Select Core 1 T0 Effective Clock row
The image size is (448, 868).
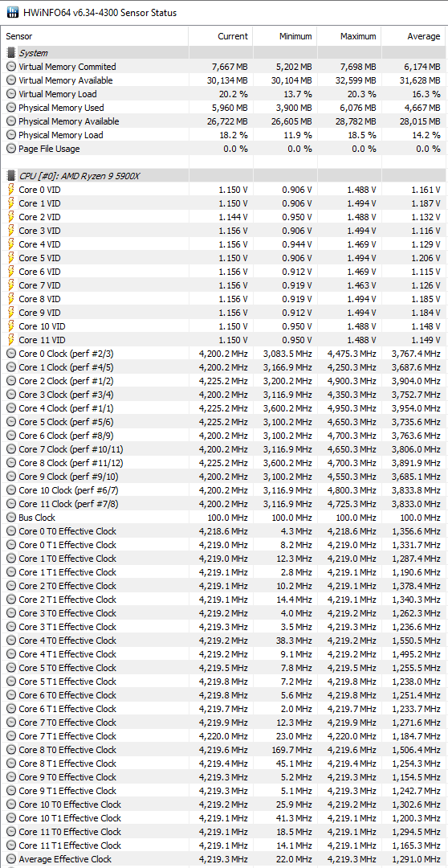coord(224,559)
